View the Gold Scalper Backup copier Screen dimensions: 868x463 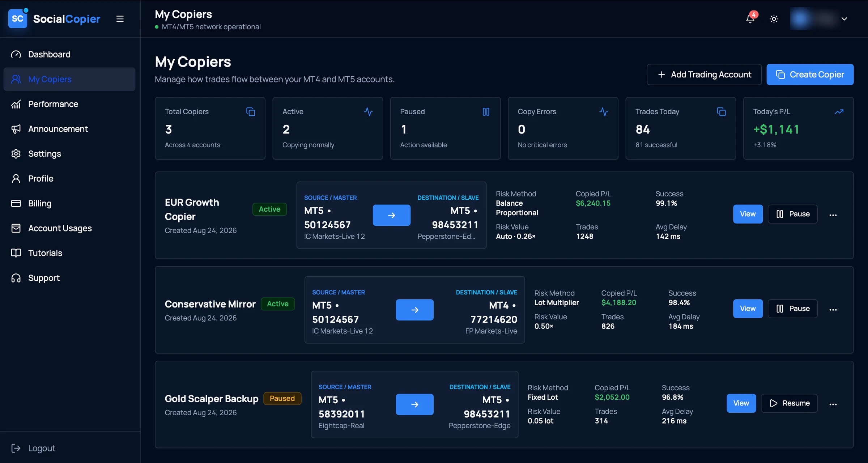(741, 403)
